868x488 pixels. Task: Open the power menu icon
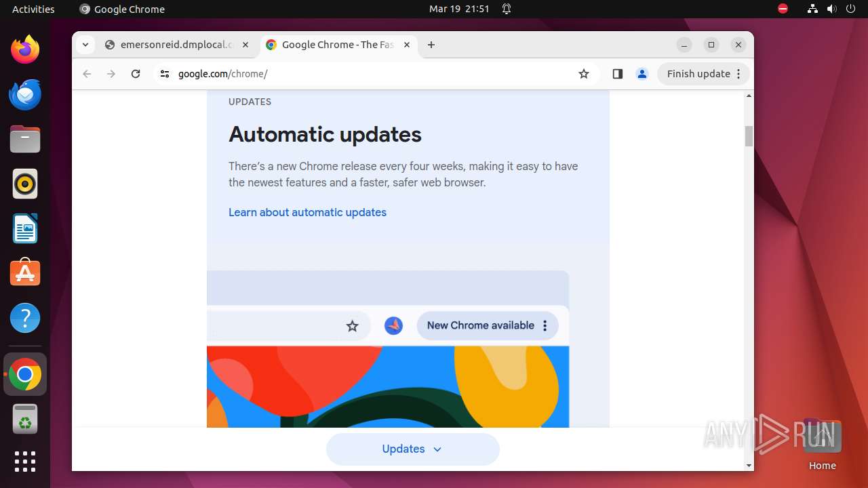click(850, 9)
